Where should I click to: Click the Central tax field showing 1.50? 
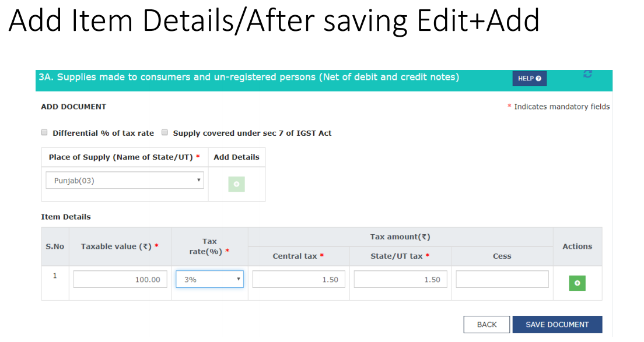[x=299, y=279]
